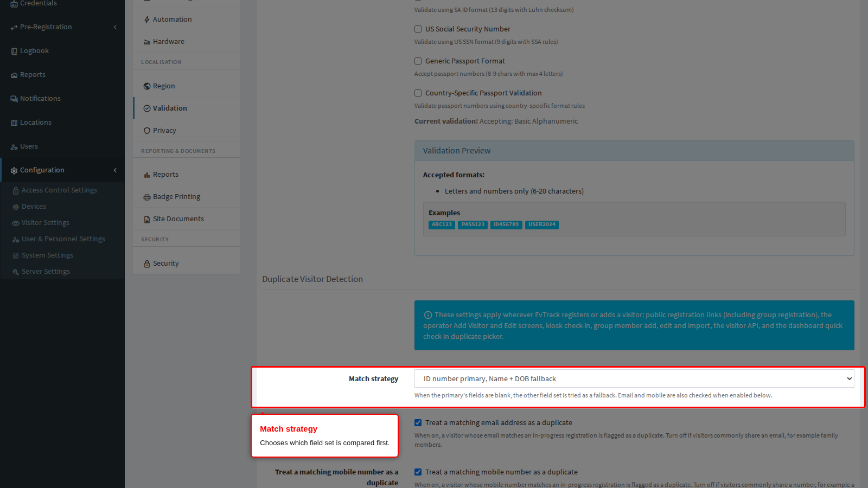Open System Settings link
This screenshot has width=868, height=488.
point(47,255)
